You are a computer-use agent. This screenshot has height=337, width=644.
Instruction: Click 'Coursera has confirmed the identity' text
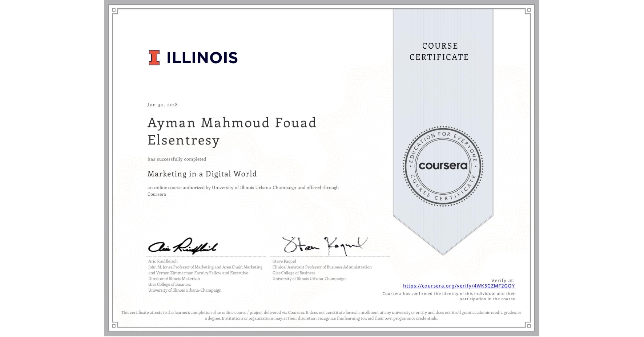click(x=449, y=296)
